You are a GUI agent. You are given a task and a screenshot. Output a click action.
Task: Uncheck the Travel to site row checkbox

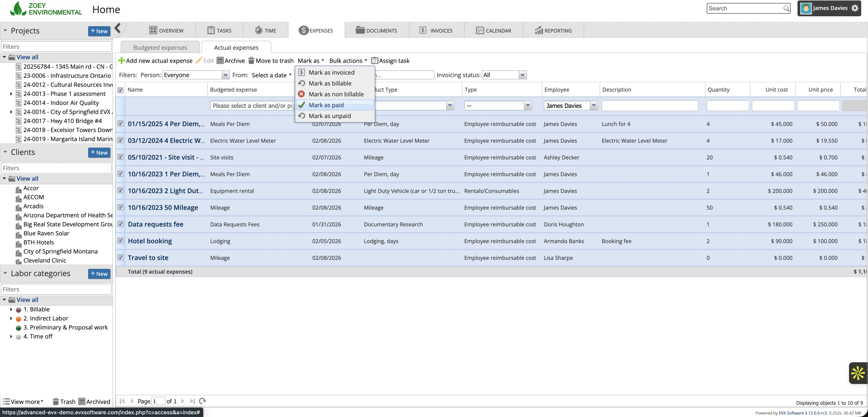(x=120, y=257)
